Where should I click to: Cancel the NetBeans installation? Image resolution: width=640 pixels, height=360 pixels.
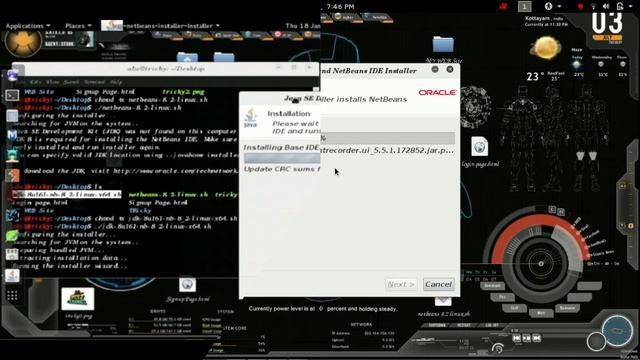(438, 284)
